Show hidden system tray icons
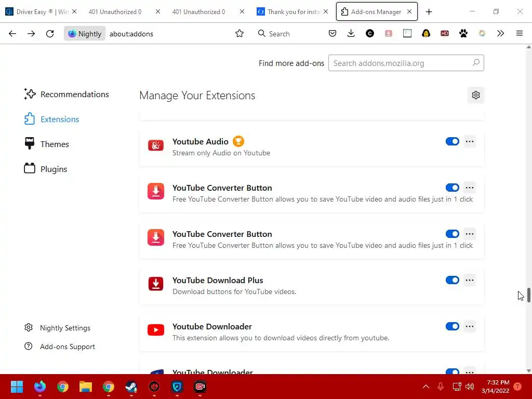532x399 pixels. coord(426,387)
